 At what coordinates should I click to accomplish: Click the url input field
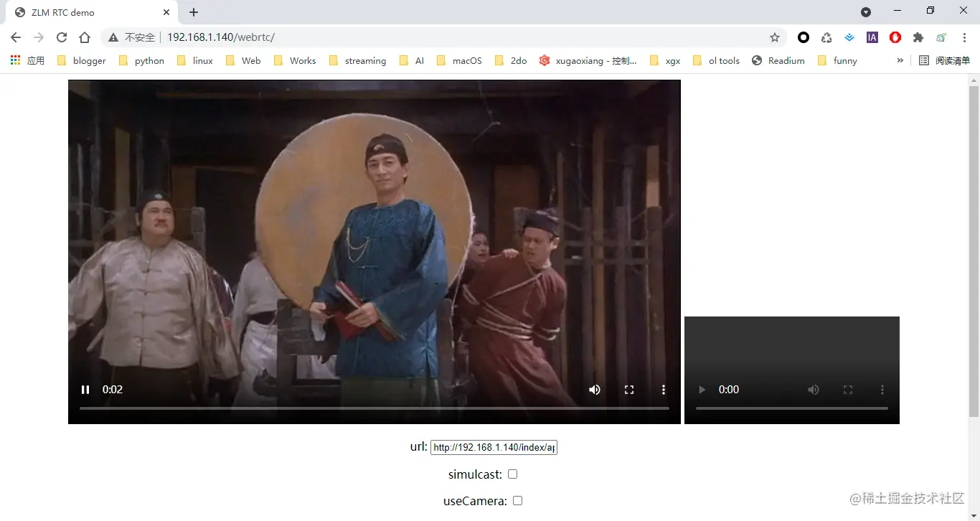click(x=494, y=447)
